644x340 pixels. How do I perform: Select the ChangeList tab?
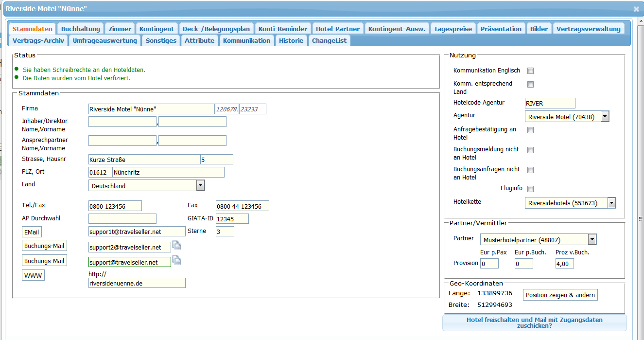329,40
